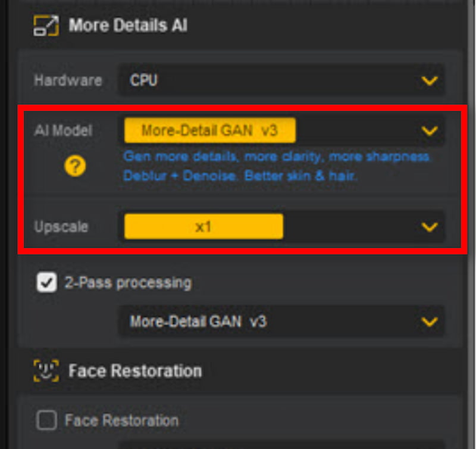Image resolution: width=476 pixels, height=449 pixels.
Task: Expand the 2-Pass processing model dropdown
Action: point(430,322)
